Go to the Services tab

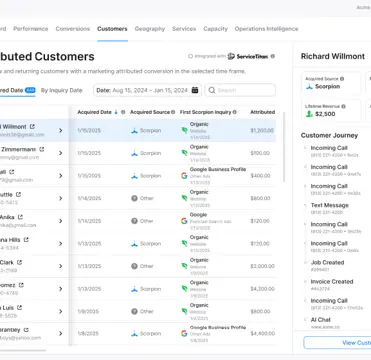184,29
